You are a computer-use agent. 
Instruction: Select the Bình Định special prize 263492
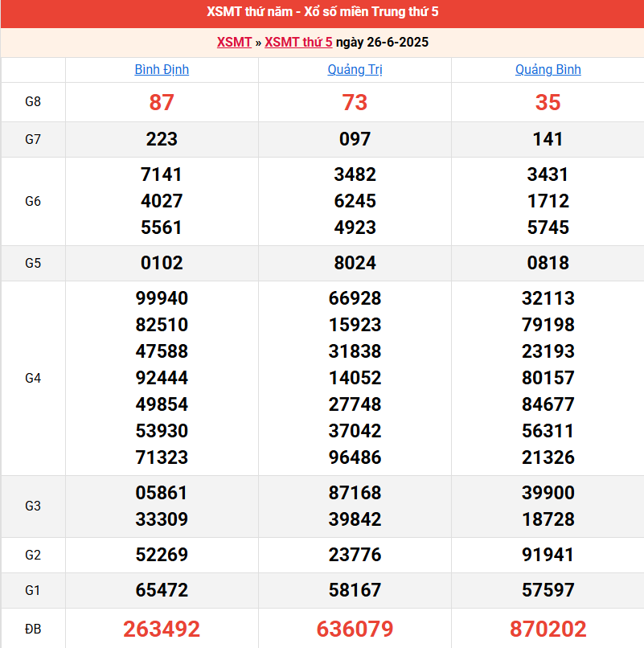[162, 629]
